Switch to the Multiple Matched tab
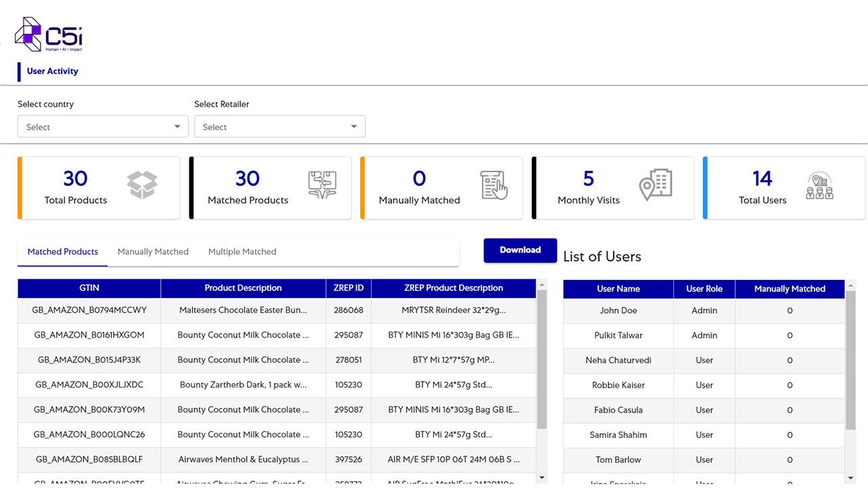This screenshot has width=868, height=488. coord(242,251)
